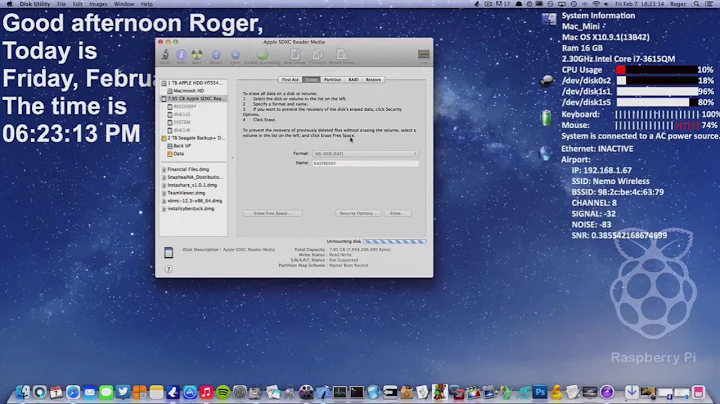Screen dimensions: 720x404
Task: Select TeamViewer.dmg in sidebar
Action: pyautogui.click(x=193, y=193)
